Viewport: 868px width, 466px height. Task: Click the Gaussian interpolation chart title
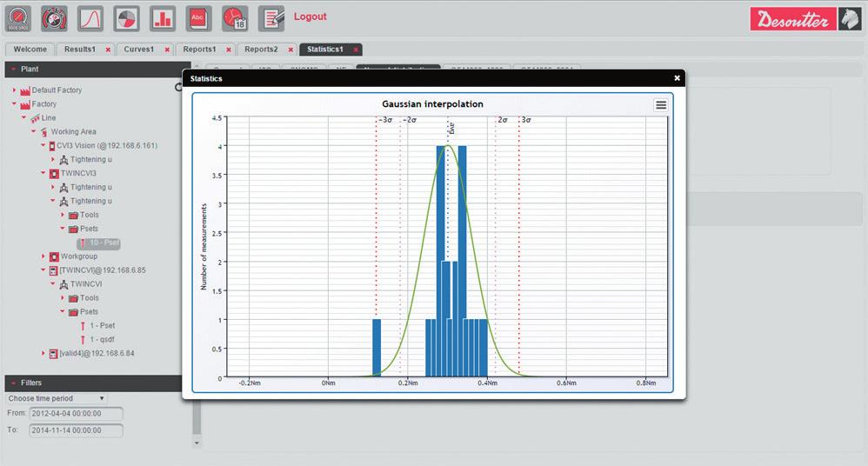point(432,104)
